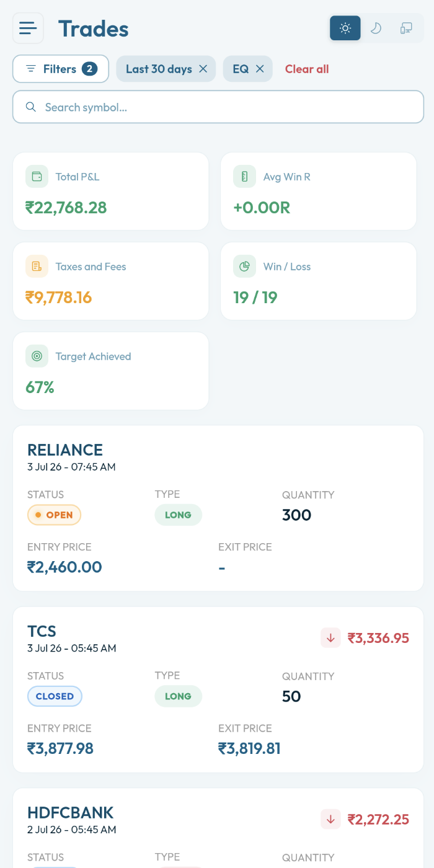434x868 pixels.
Task: Click the Total P&L wallet icon
Action: click(x=37, y=177)
